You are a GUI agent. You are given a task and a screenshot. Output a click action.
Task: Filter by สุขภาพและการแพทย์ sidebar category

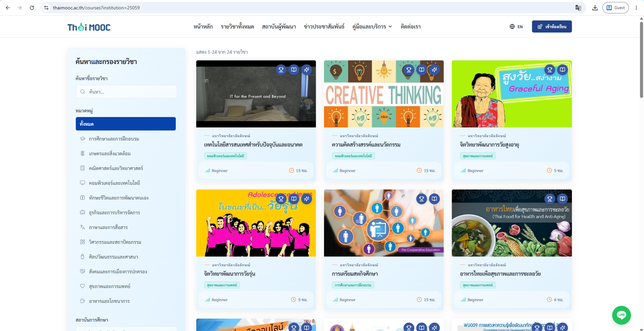point(126,286)
